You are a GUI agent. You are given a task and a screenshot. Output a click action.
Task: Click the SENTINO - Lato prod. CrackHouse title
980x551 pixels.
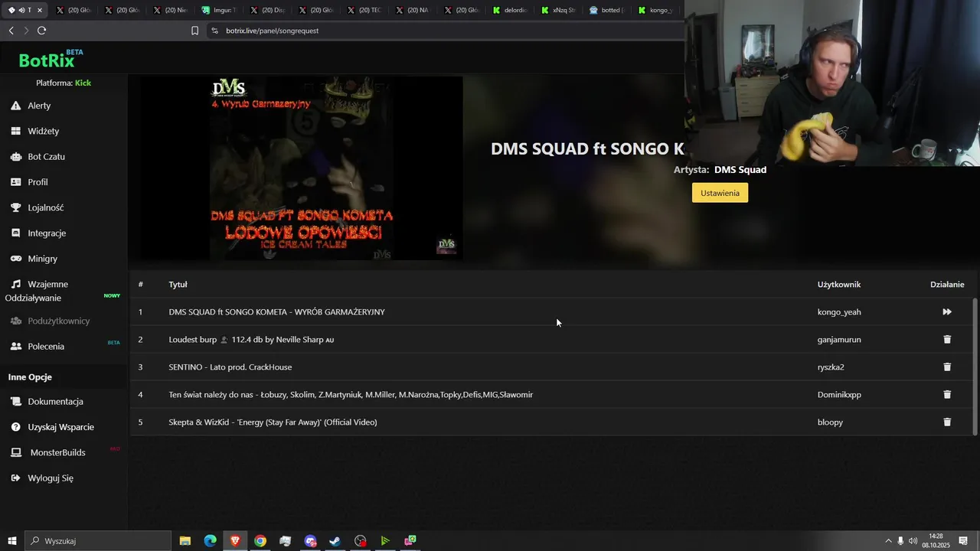(230, 367)
